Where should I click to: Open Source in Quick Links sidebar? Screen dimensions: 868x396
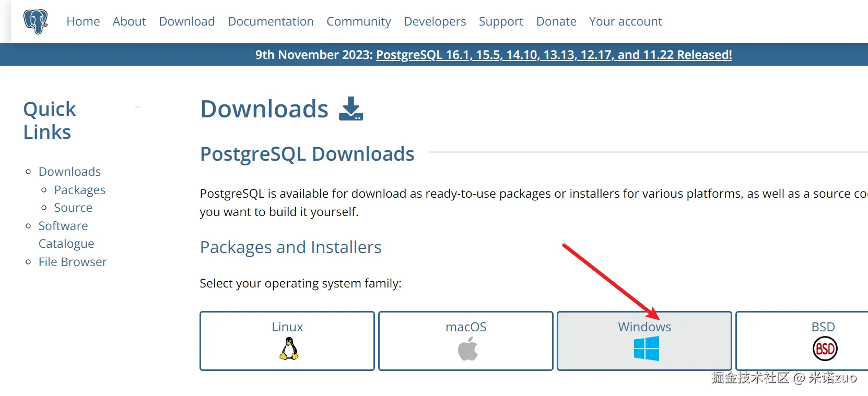tap(73, 208)
